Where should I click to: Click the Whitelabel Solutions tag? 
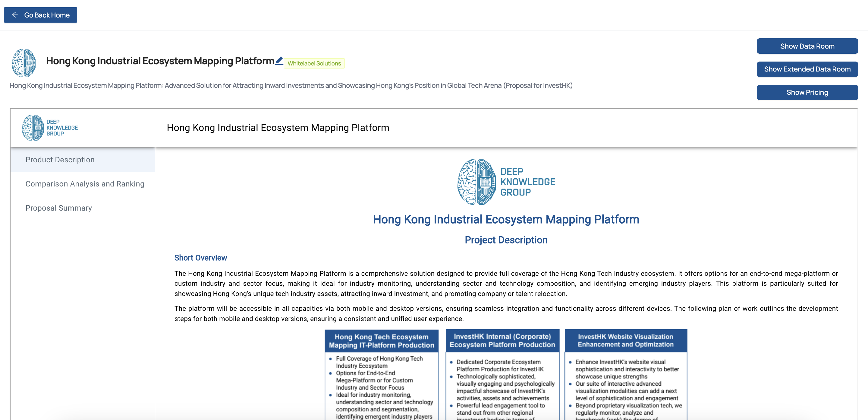[314, 63]
